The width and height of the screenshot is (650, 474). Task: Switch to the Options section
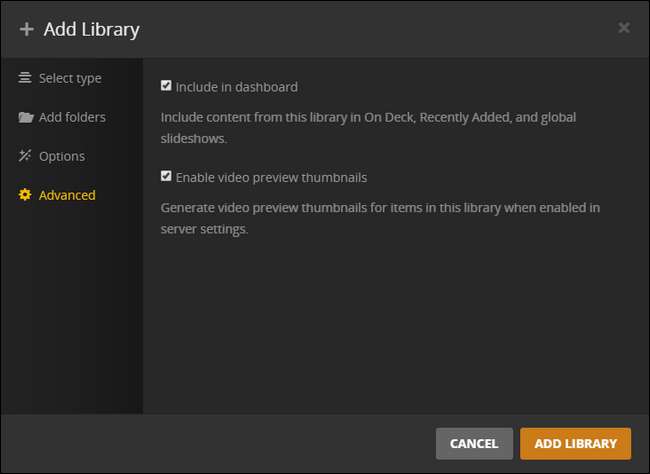[62, 156]
